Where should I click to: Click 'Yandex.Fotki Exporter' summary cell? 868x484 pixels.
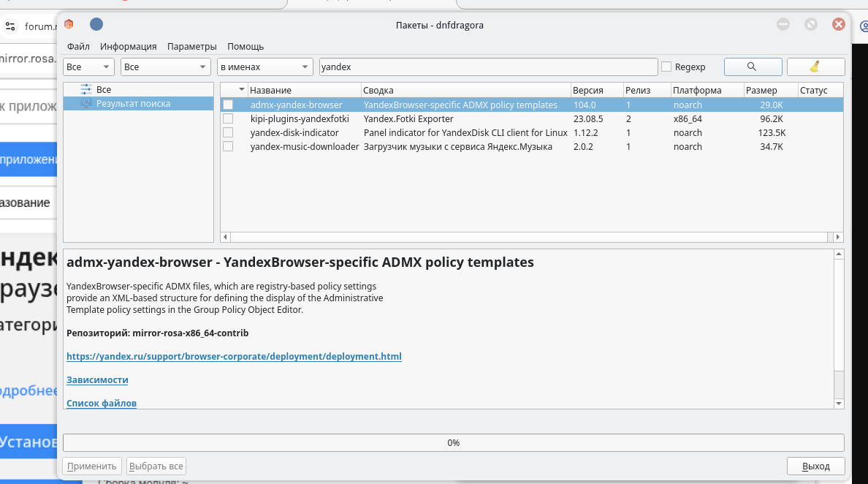408,118
